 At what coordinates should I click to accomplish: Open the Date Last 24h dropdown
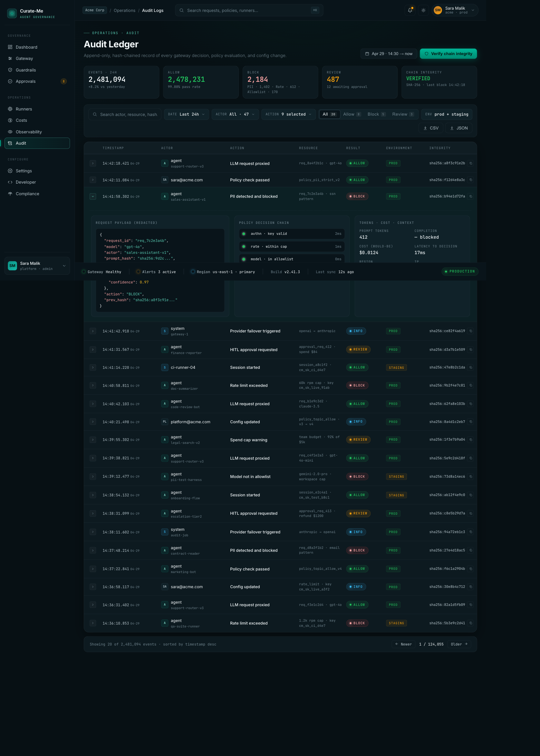tap(186, 114)
